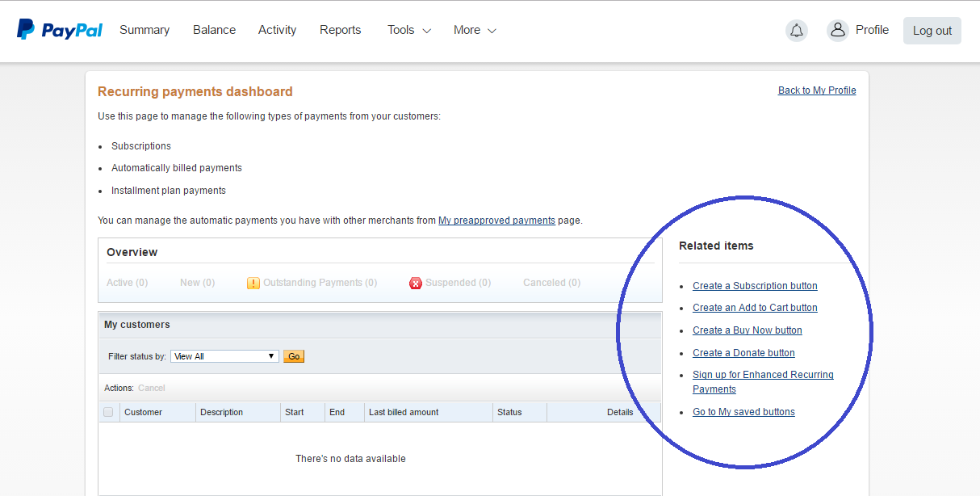Click the Related items heading
Screen dimensions: 980x496
click(x=716, y=246)
